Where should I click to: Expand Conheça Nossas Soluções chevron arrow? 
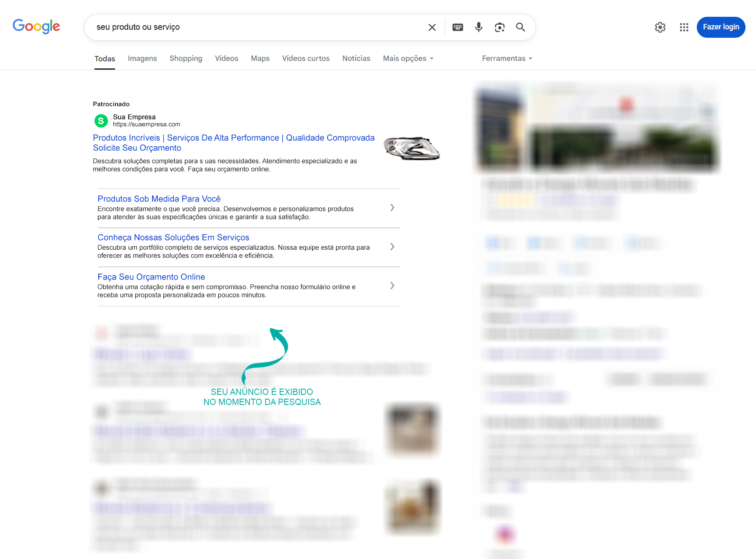[392, 246]
